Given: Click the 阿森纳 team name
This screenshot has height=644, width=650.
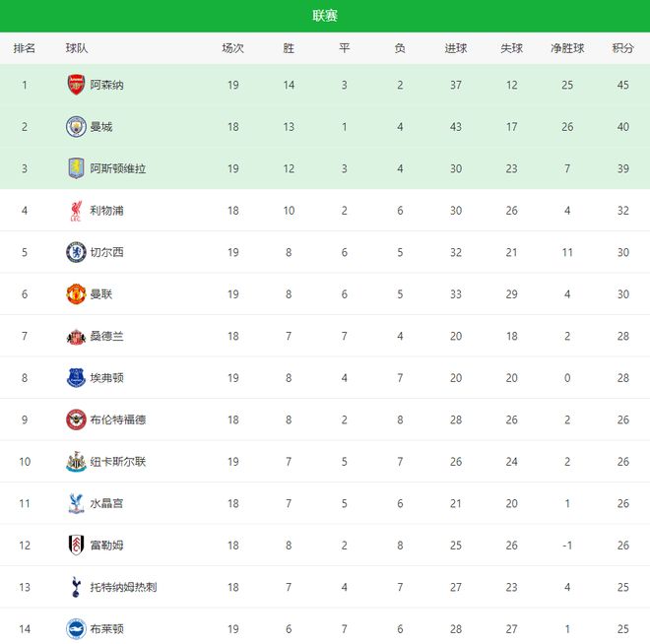Looking at the screenshot, I should (x=107, y=86).
